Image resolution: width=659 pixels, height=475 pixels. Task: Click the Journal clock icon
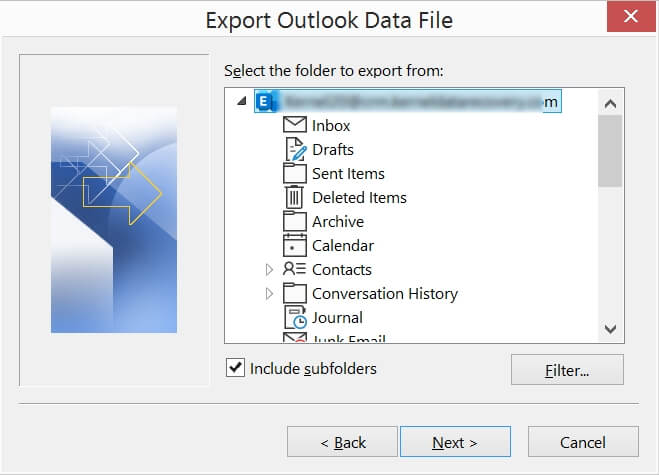pyautogui.click(x=296, y=317)
